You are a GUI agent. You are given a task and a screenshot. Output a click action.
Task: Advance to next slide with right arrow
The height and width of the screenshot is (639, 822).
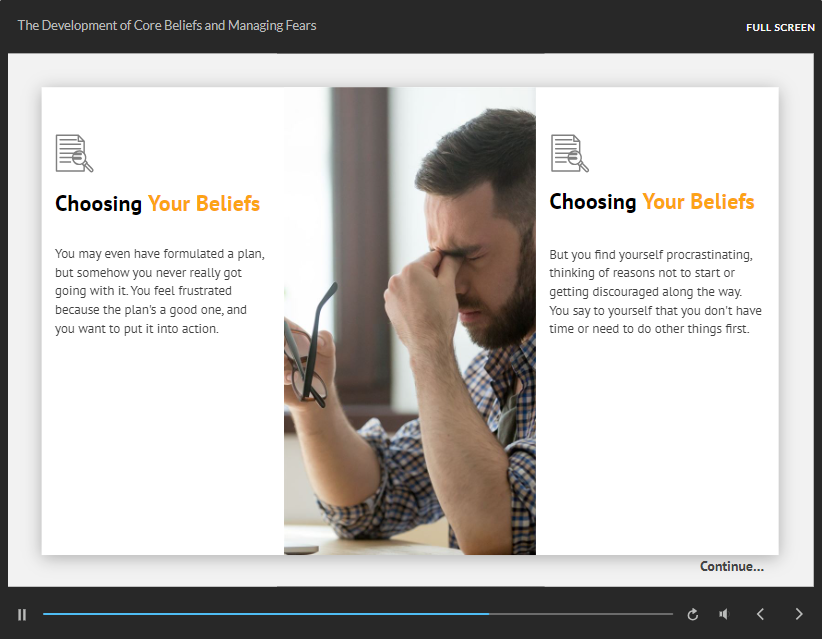[x=798, y=614]
